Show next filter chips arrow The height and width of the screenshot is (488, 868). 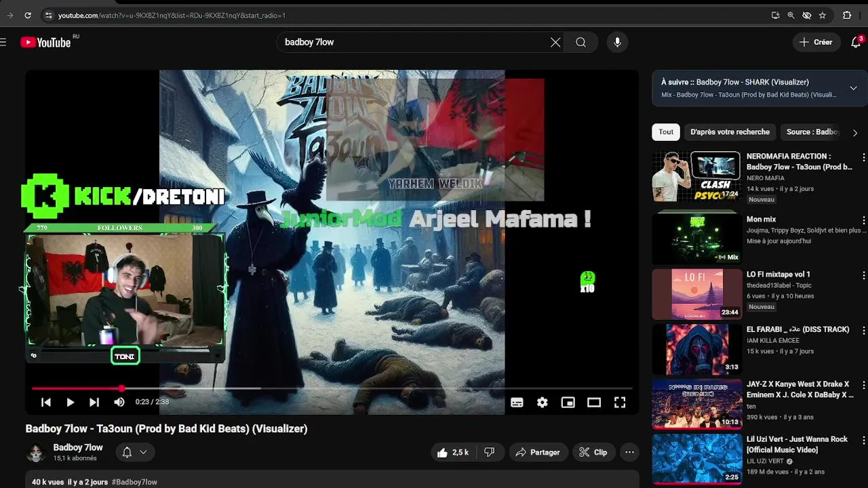pyautogui.click(x=855, y=133)
